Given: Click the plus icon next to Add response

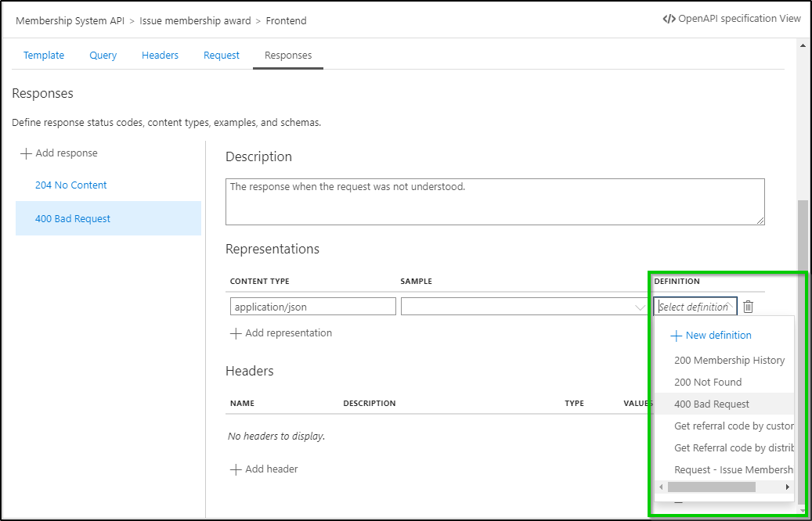Looking at the screenshot, I should coord(24,153).
